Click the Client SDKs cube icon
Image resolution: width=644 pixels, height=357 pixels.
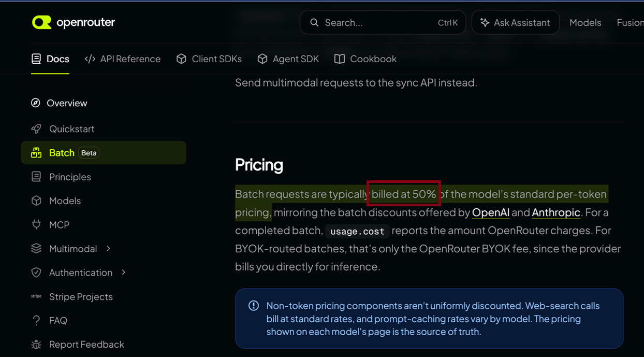pos(181,59)
